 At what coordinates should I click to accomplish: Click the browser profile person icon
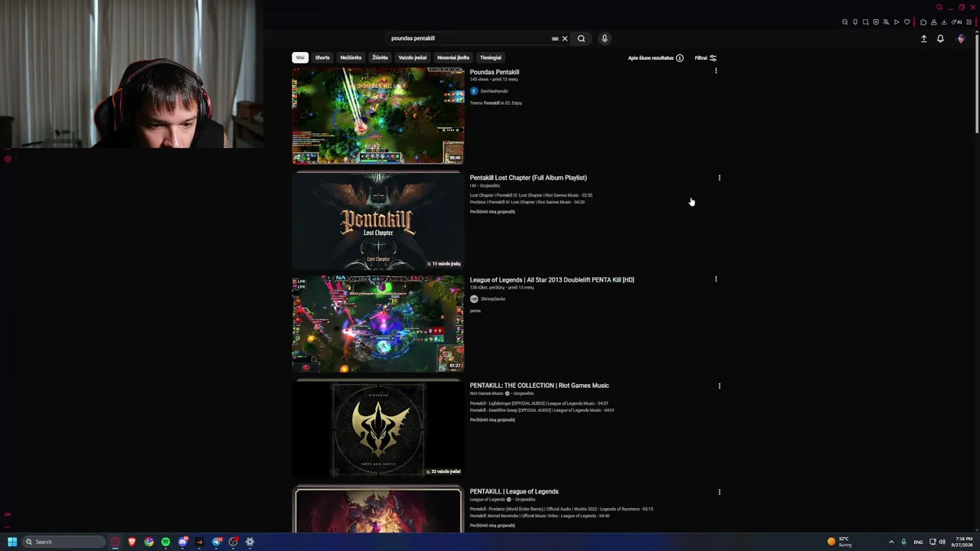click(x=933, y=22)
